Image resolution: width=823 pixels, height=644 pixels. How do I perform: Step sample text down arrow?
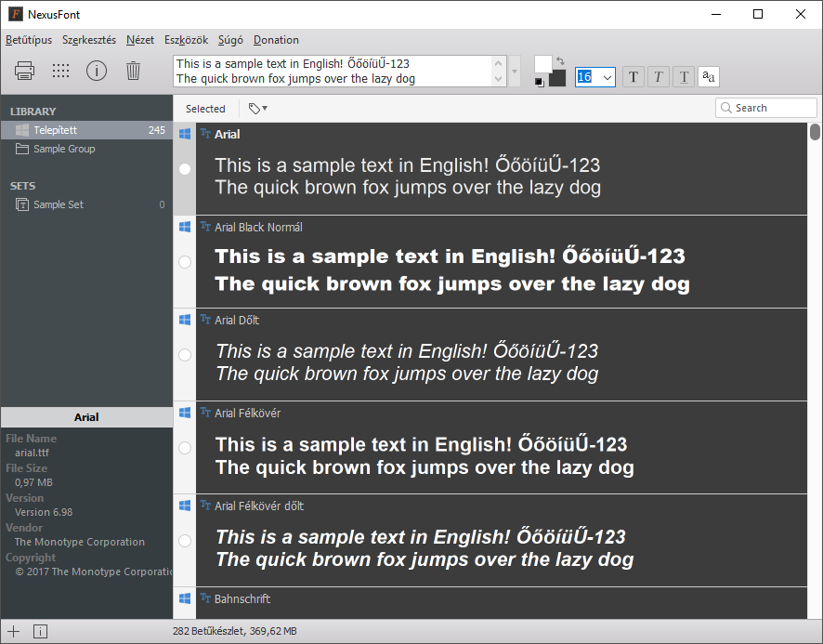(x=499, y=79)
